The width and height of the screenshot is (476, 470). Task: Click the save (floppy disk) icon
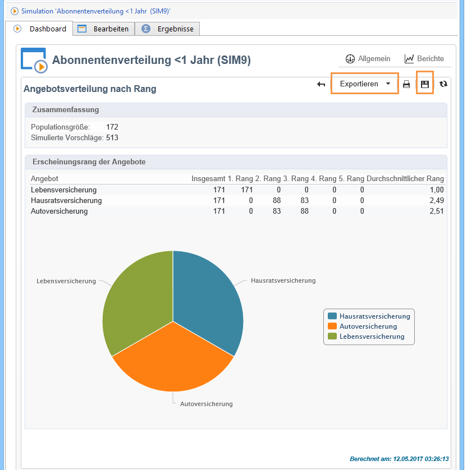[x=425, y=84]
